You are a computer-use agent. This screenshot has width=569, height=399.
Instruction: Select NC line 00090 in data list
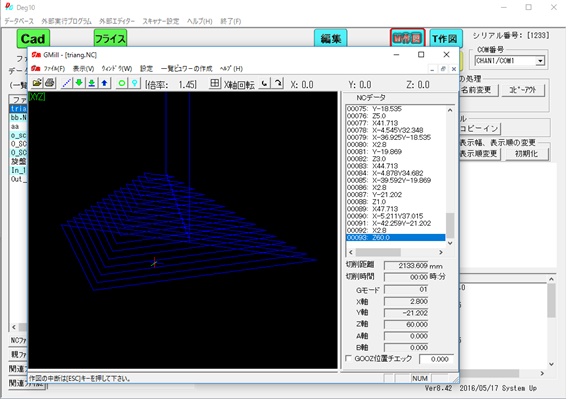click(x=396, y=216)
